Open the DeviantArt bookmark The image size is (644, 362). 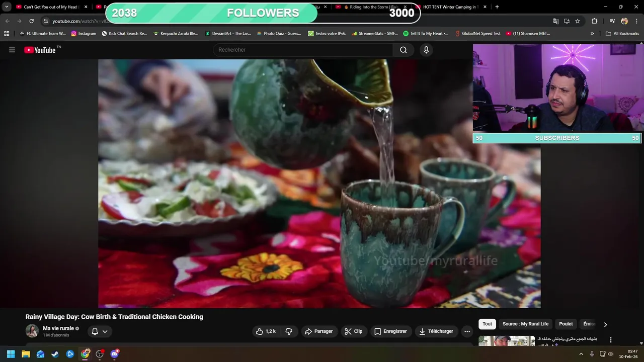tap(228, 34)
